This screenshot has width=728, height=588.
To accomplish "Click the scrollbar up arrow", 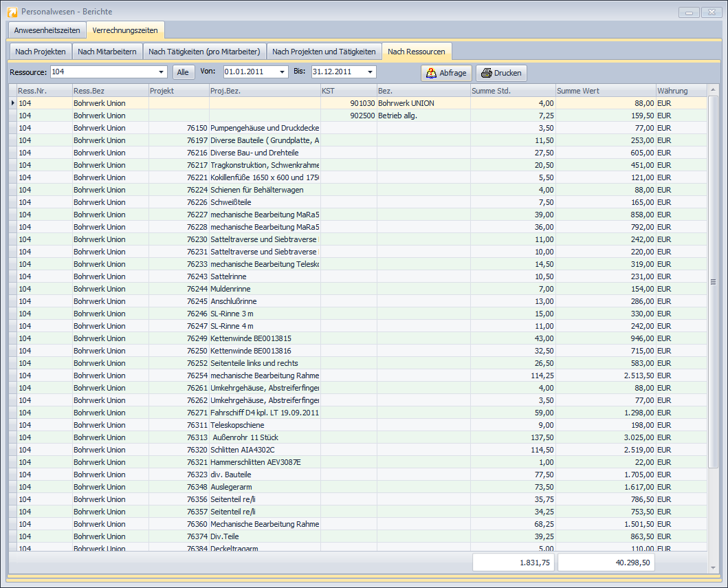I will (713, 89).
